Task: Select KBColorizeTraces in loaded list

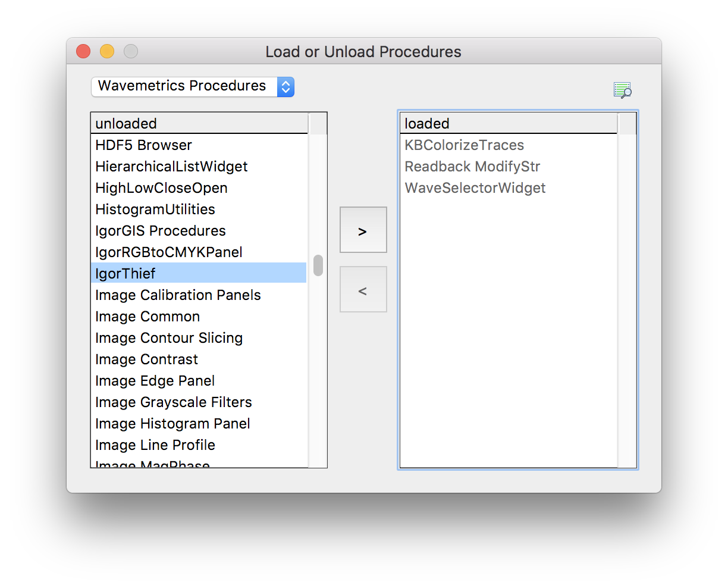Action: 509,145
